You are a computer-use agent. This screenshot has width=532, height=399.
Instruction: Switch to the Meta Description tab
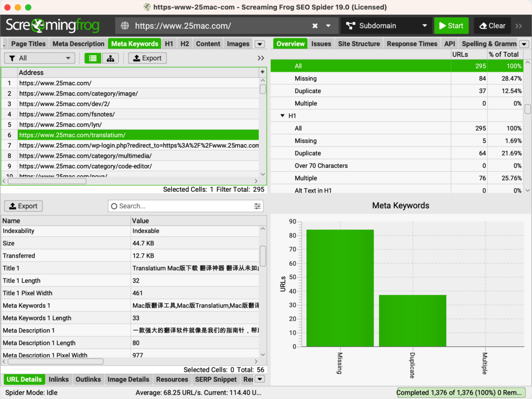pyautogui.click(x=78, y=44)
